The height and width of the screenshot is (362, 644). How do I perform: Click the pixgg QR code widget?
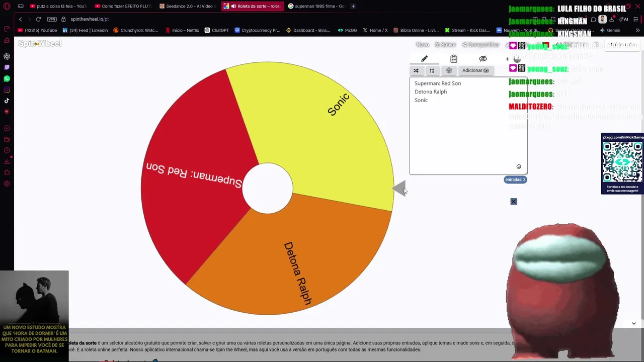(x=622, y=163)
